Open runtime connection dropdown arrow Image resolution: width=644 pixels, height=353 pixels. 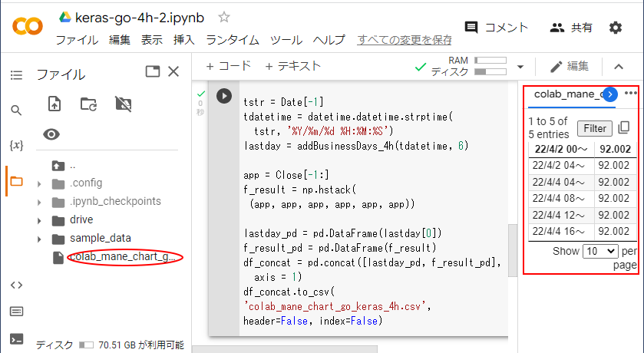520,67
